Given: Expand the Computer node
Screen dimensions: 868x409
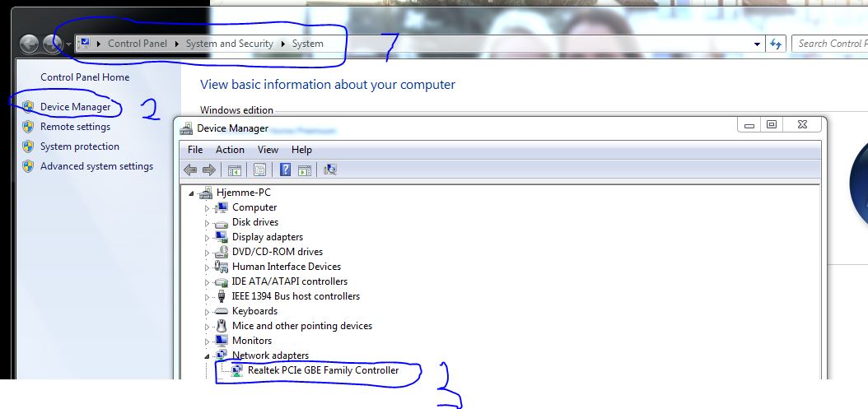Looking at the screenshot, I should tap(207, 208).
